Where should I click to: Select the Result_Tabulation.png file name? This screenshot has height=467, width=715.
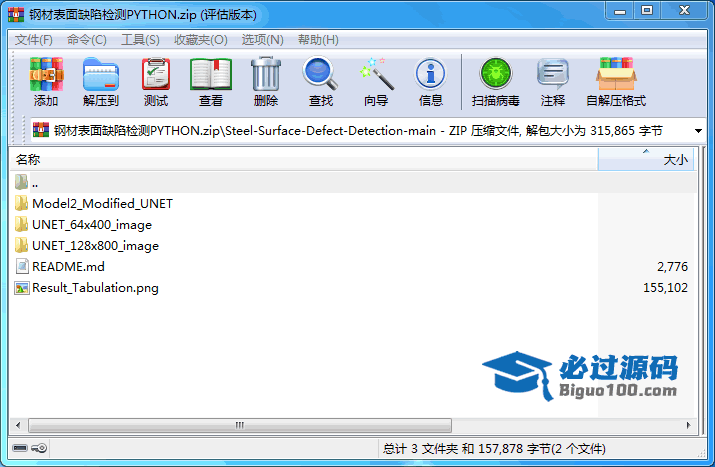(x=95, y=288)
